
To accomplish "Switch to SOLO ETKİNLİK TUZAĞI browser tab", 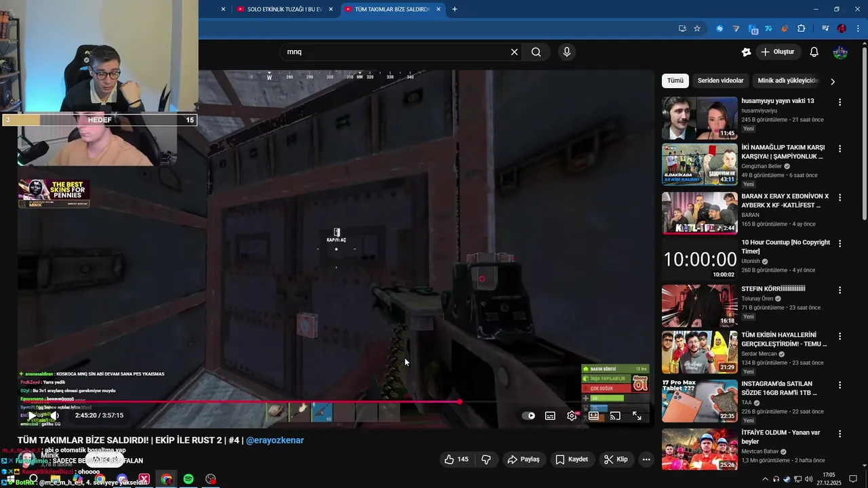I will (285, 9).
